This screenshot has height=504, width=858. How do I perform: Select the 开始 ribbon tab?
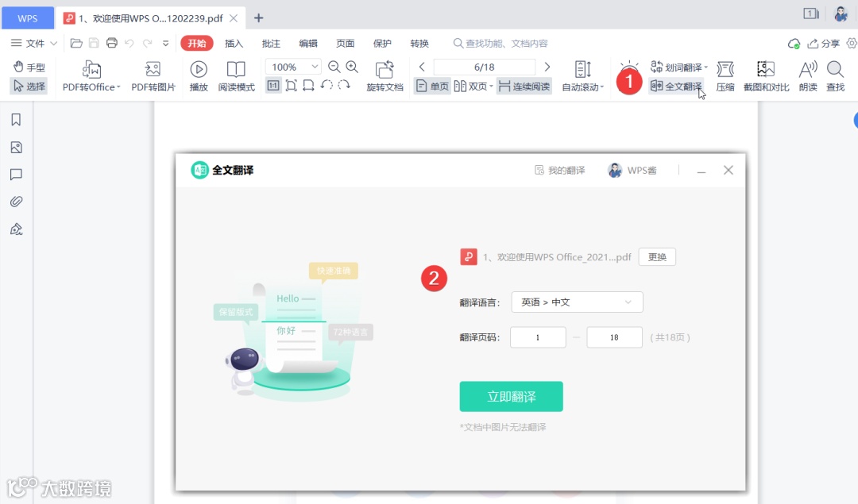pyautogui.click(x=196, y=43)
